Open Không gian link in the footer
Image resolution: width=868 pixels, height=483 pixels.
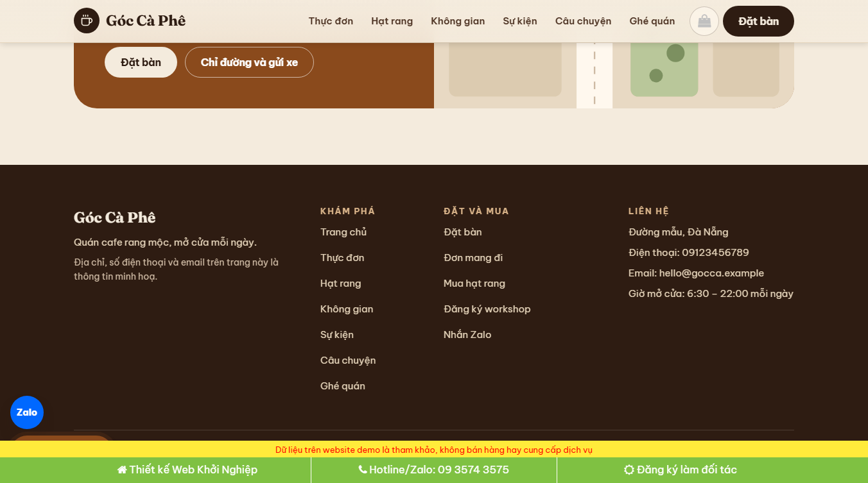pos(347,309)
